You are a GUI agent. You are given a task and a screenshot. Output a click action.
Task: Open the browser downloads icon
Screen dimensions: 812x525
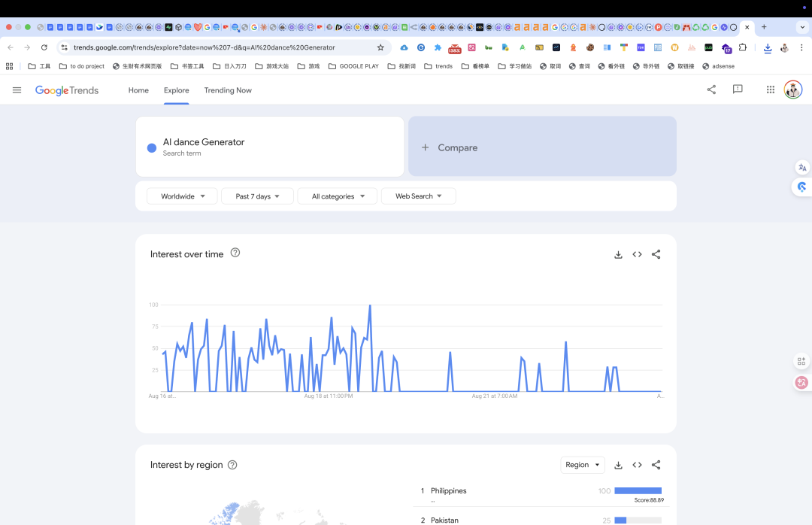(x=768, y=47)
